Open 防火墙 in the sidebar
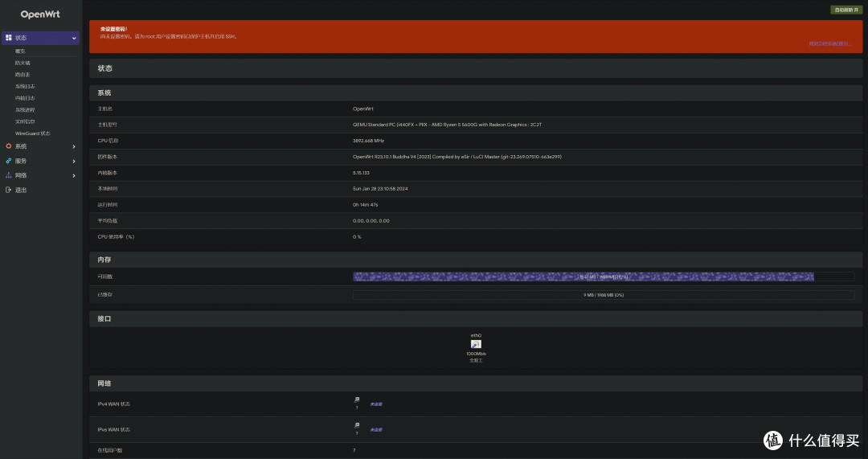 (x=23, y=64)
